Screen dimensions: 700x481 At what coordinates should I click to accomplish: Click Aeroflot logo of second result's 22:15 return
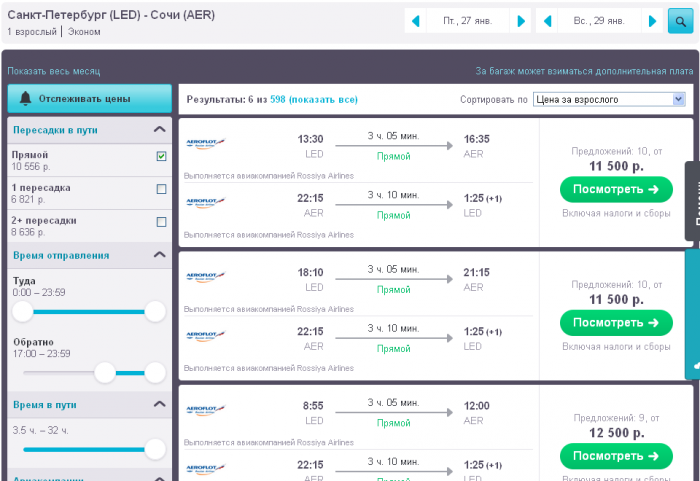[205, 335]
